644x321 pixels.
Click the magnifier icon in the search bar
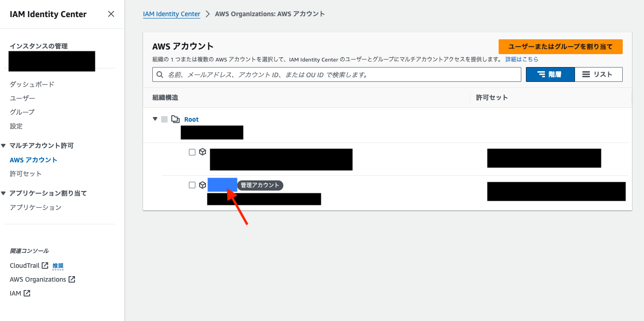click(x=160, y=74)
